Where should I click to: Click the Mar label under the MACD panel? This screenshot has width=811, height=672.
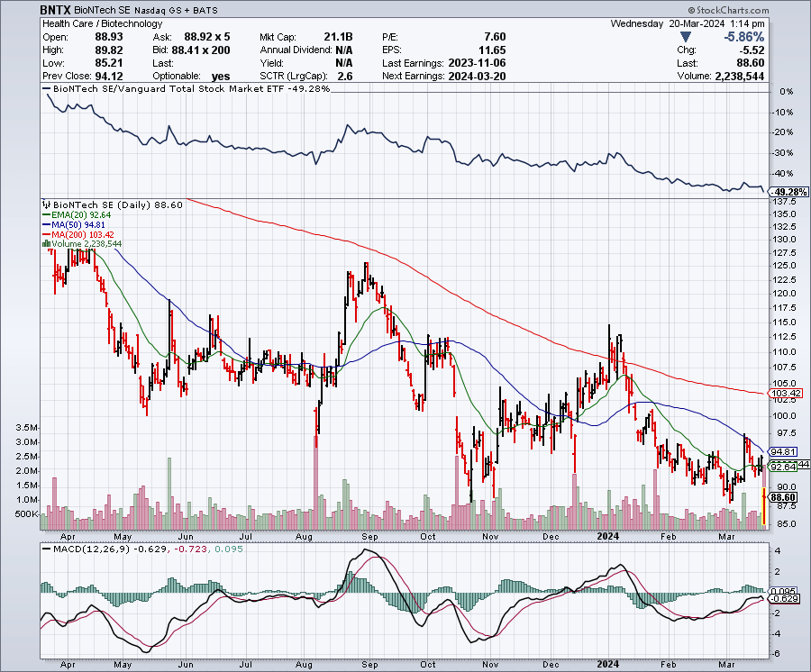click(726, 665)
